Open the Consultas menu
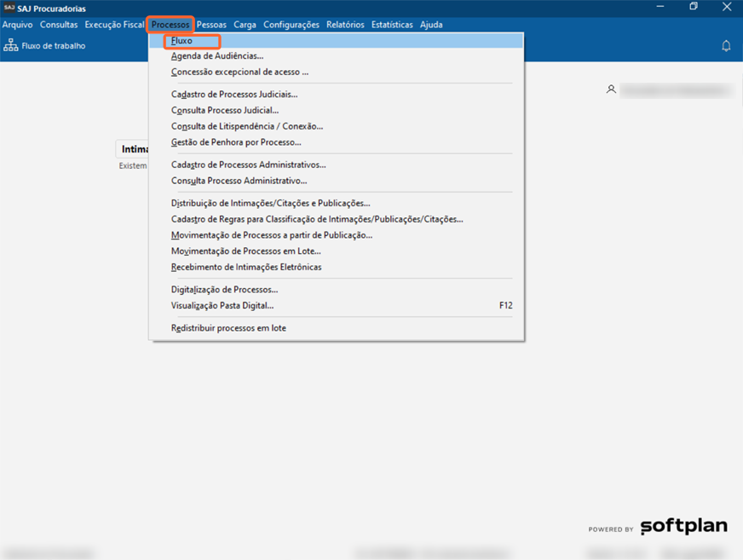 point(59,25)
